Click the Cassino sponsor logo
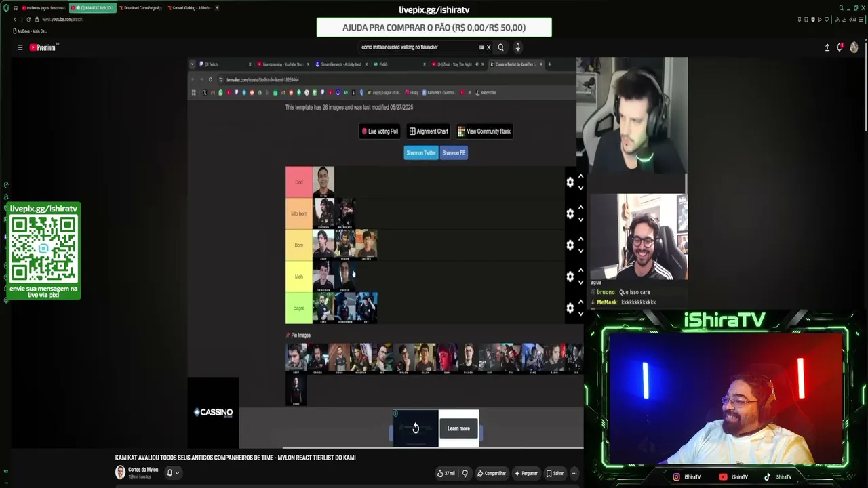This screenshot has width=868, height=488. [213, 412]
